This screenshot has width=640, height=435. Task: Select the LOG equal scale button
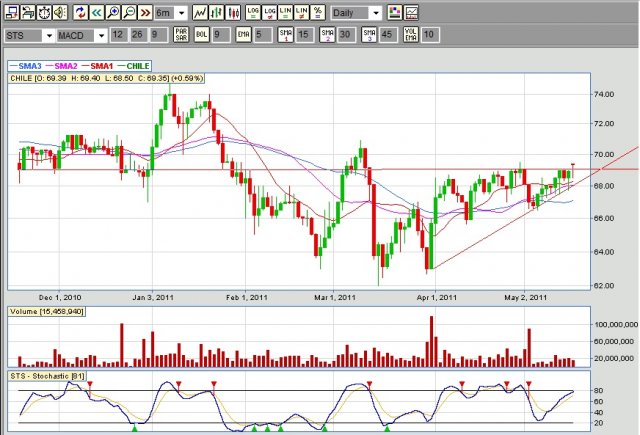(x=253, y=13)
